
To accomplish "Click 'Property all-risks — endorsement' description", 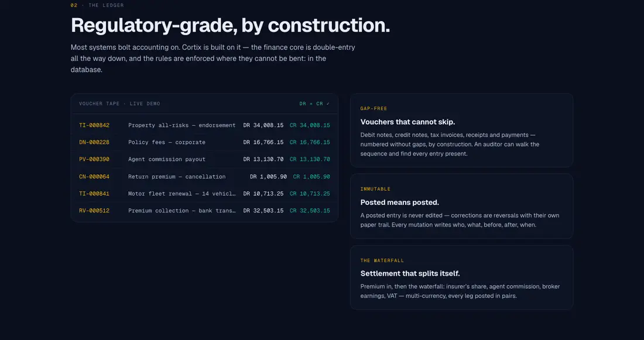I will 182,125.
